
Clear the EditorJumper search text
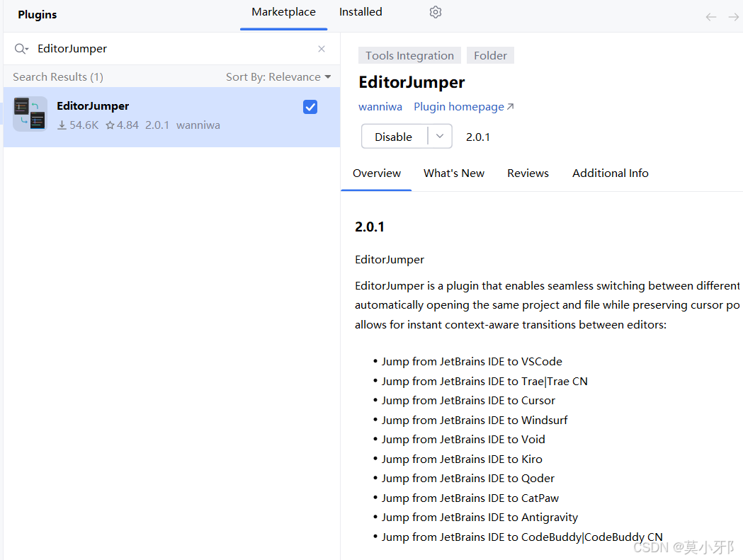click(x=322, y=49)
